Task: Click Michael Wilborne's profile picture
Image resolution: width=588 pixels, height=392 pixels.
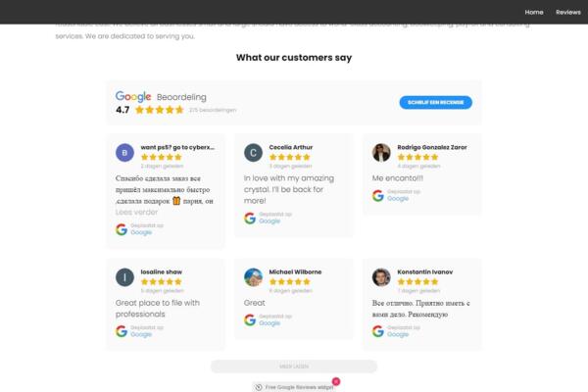Action: click(x=253, y=276)
